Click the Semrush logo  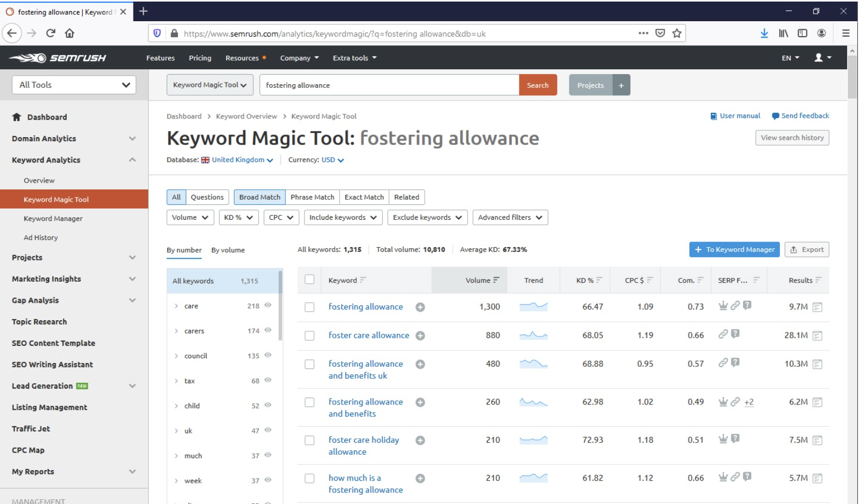(x=58, y=58)
